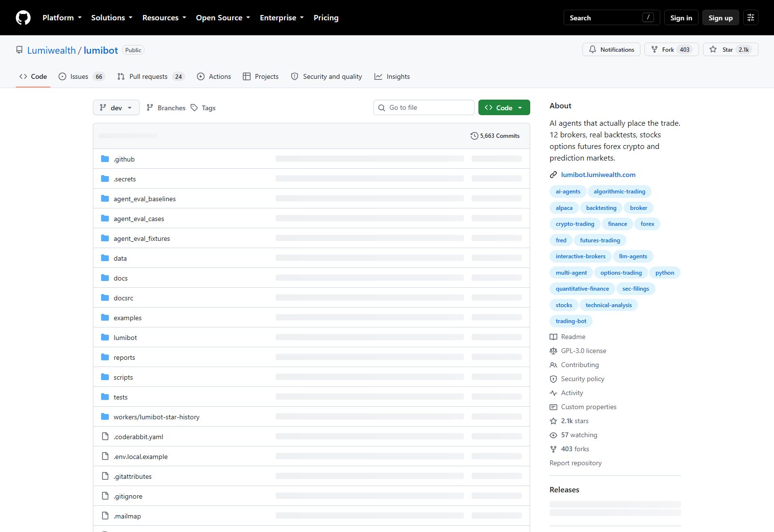Click the folder icon for lumibot
The image size is (774, 532).
105,338
